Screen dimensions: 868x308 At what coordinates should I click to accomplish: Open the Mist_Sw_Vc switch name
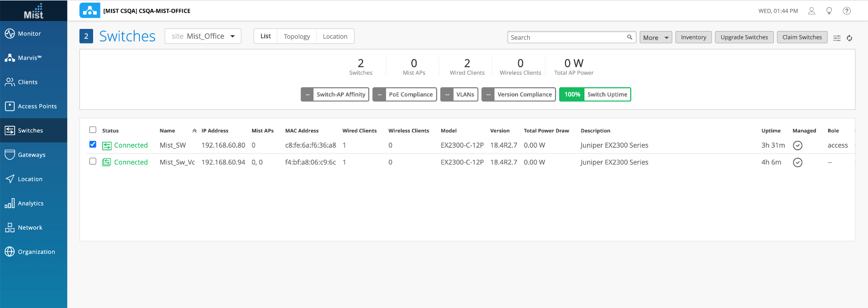point(177,162)
